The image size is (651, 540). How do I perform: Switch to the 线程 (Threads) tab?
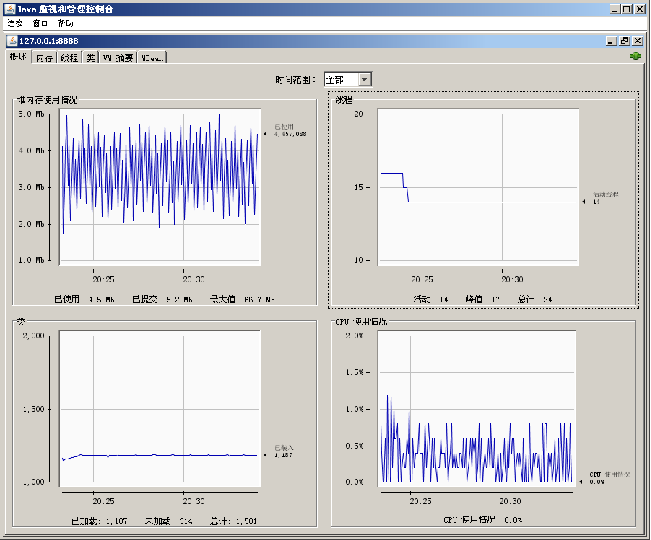coord(69,58)
